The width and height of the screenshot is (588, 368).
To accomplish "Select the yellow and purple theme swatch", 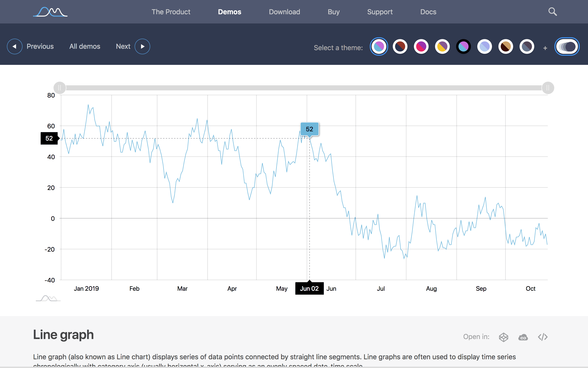I will point(442,46).
